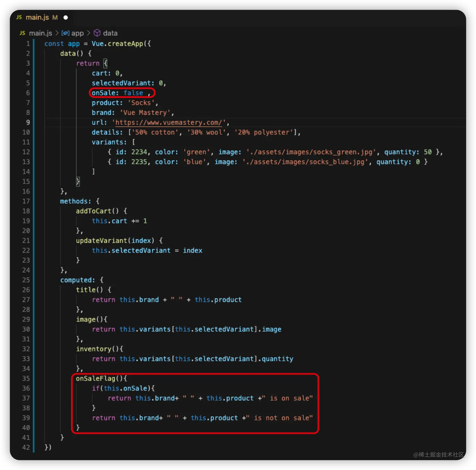Click the details array line
Viewport: 476px width, 470px height.
[196, 132]
